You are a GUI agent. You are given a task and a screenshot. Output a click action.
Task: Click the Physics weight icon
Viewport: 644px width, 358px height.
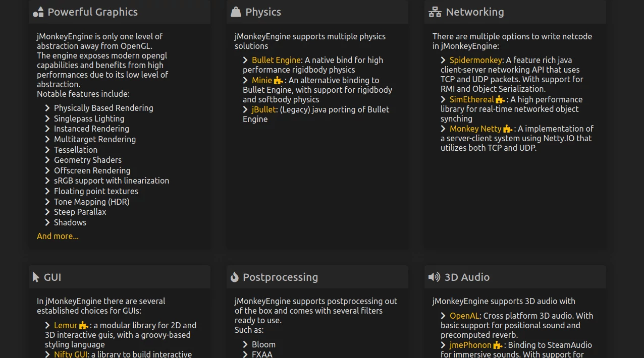(x=236, y=12)
